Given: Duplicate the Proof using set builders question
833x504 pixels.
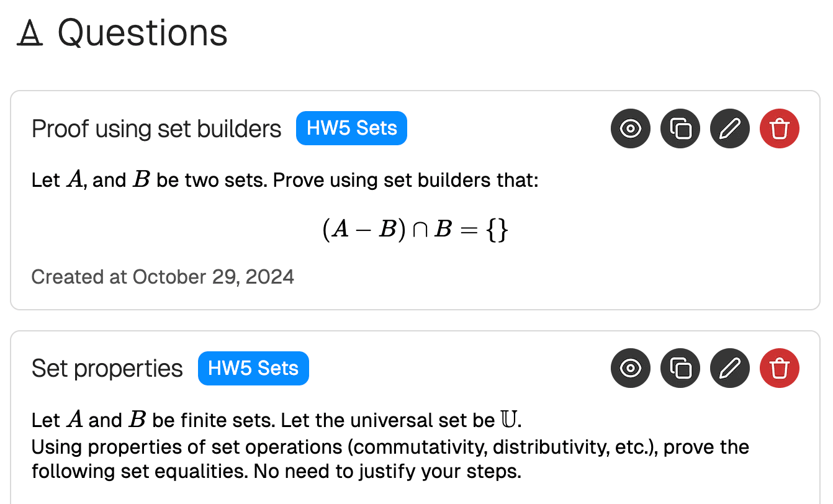Looking at the screenshot, I should [680, 128].
